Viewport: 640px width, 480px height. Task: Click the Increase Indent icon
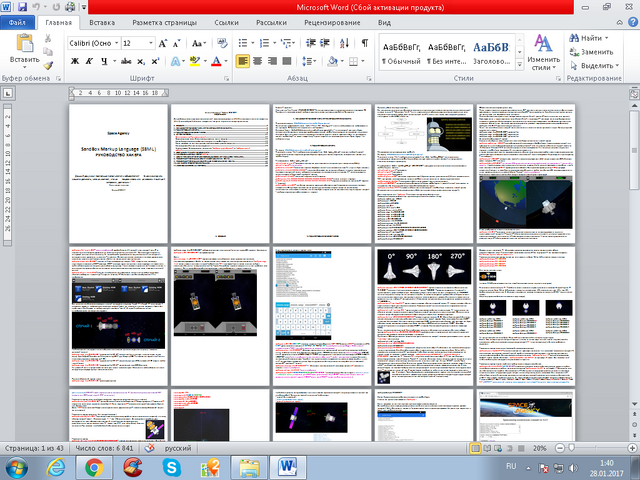click(x=325, y=43)
